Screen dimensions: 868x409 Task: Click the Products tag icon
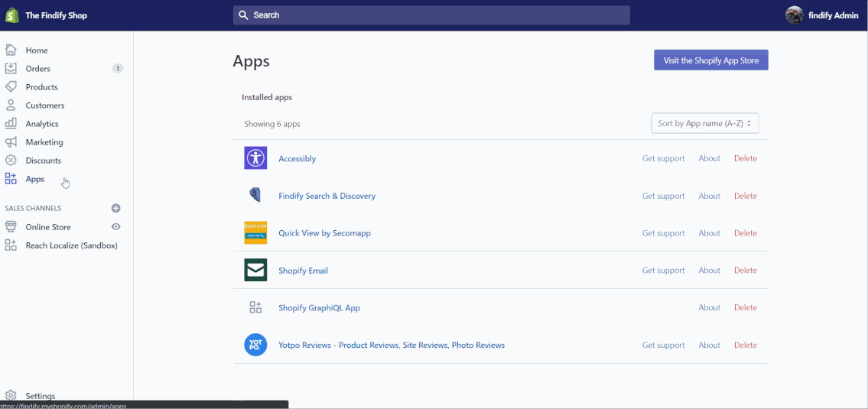(11, 86)
